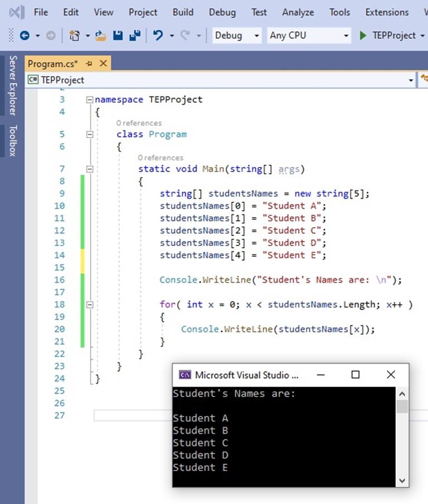Click Console.WriteLine(studentsNames[x]) inside the loop
The height and width of the screenshot is (504, 428).
[278, 329]
